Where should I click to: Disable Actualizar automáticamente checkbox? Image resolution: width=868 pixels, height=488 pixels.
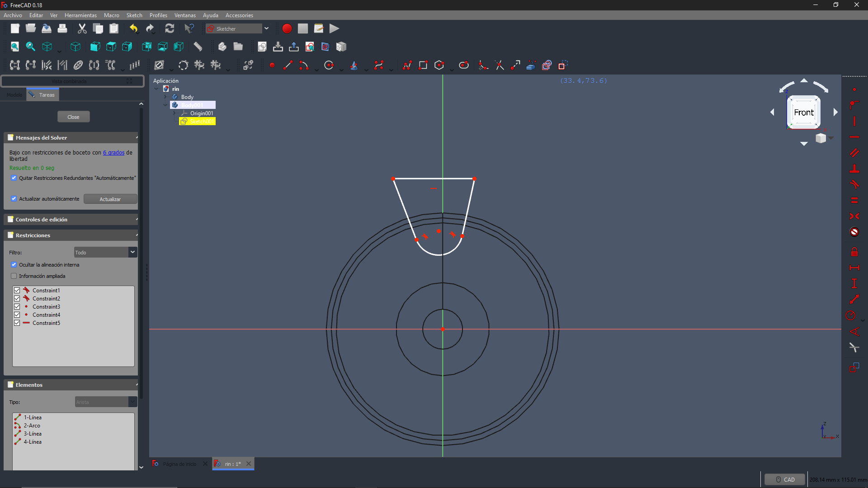[x=14, y=199]
